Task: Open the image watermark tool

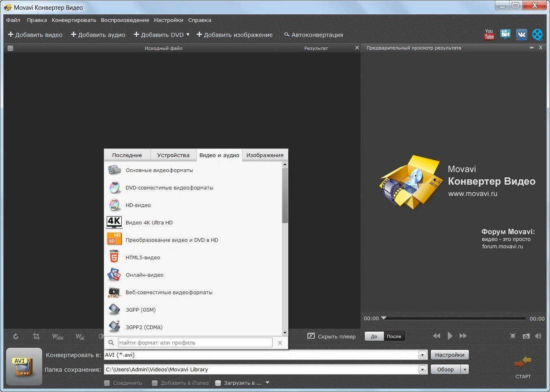Action: coord(80,336)
